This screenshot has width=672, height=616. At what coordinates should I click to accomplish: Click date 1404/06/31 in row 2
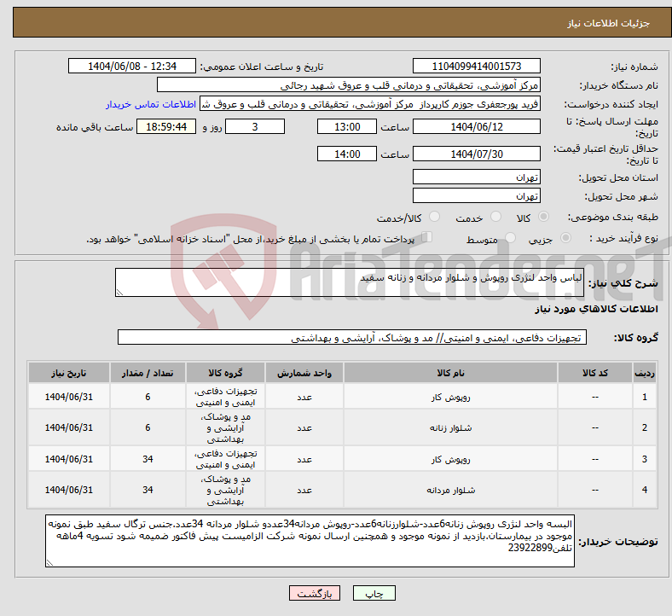68,427
